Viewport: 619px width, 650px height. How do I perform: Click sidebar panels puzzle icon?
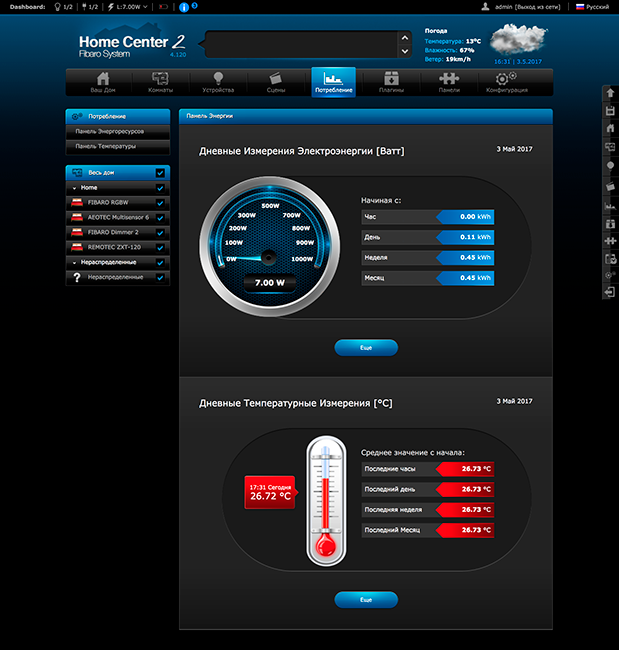(610, 241)
